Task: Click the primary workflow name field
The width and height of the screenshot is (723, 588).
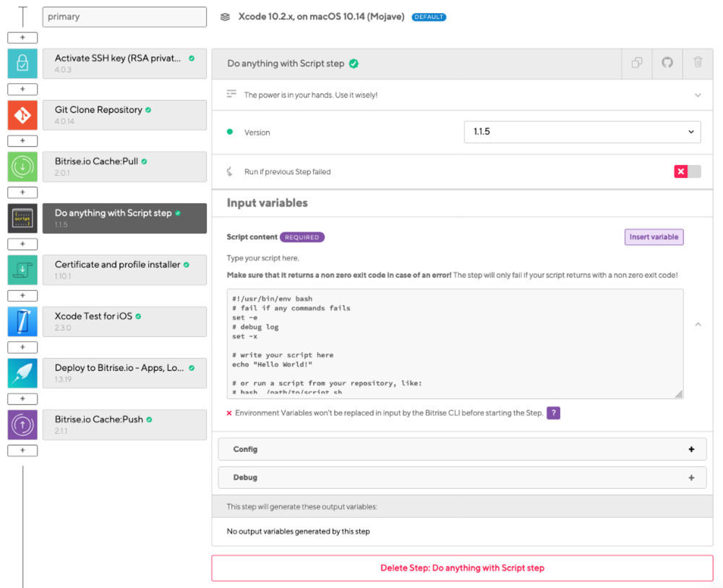Action: 124,17
